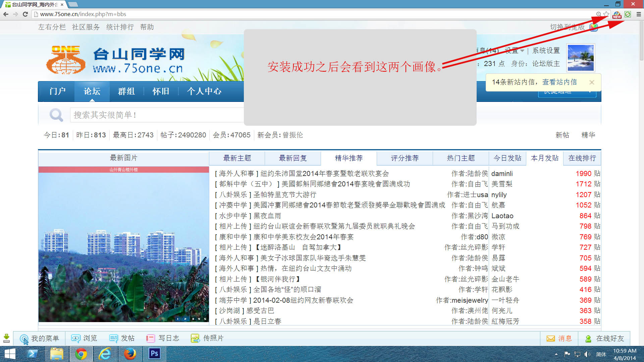Switch to the 评分推荐 tab

click(405, 158)
